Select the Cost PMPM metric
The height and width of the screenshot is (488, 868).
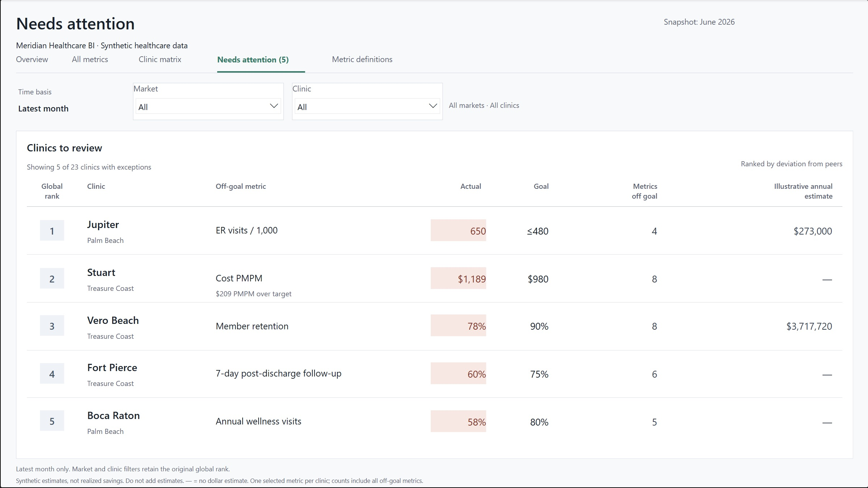pyautogui.click(x=239, y=278)
